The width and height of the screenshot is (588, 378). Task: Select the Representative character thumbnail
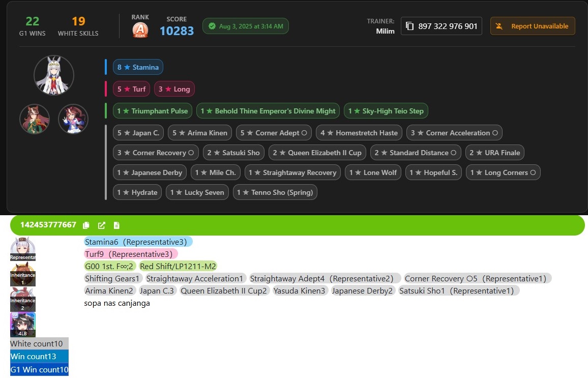(x=23, y=249)
